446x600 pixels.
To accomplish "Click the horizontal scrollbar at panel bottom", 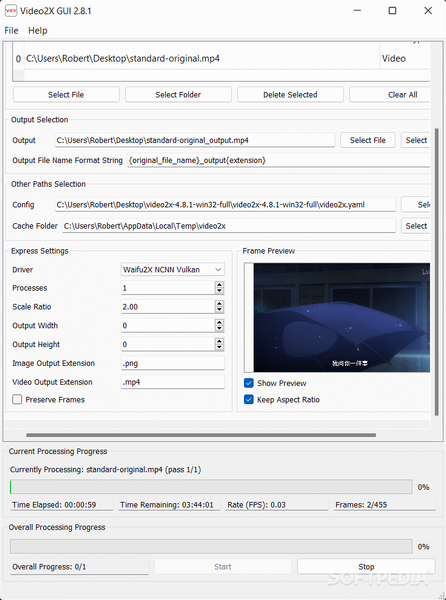I will (x=201, y=435).
